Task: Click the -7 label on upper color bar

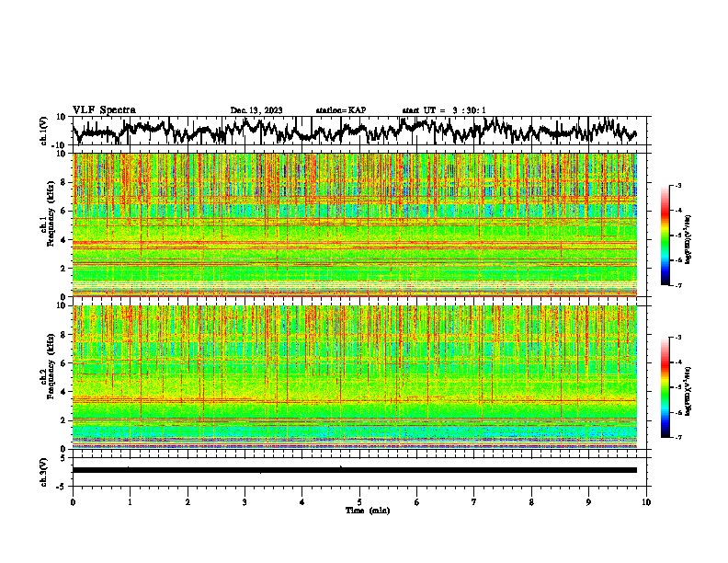Action: click(678, 285)
